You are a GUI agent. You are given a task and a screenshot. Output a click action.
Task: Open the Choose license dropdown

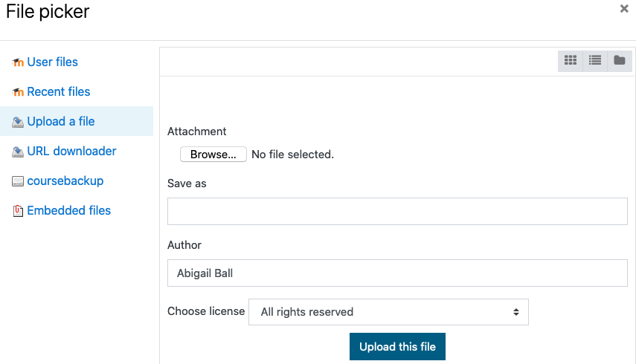tap(388, 312)
